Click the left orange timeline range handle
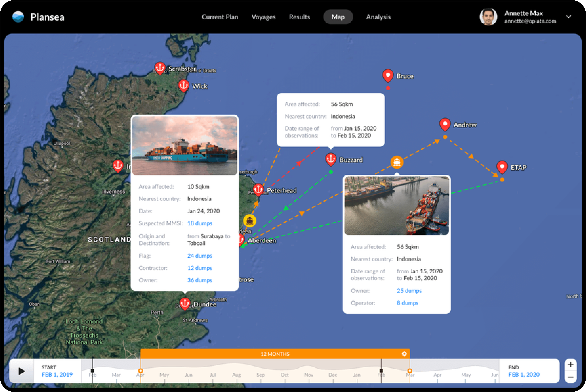586x392 pixels. pyautogui.click(x=140, y=371)
